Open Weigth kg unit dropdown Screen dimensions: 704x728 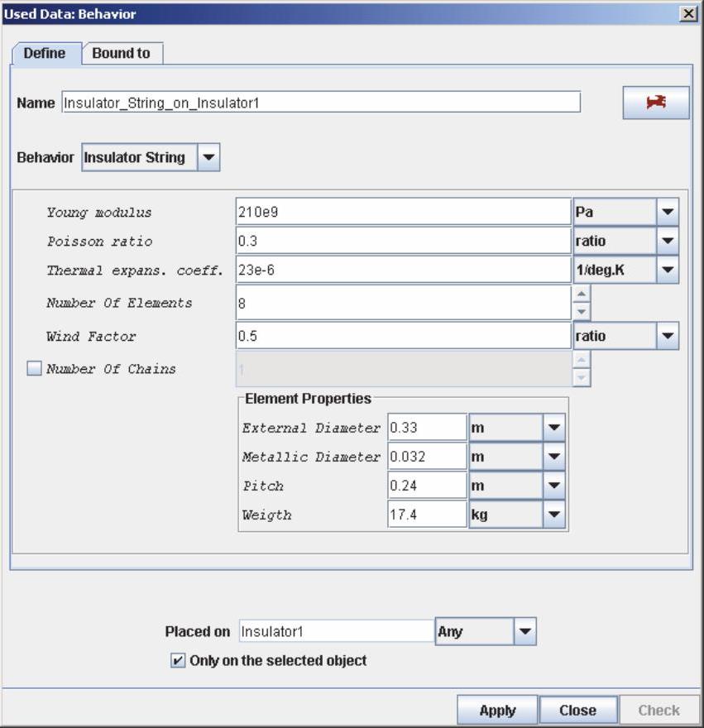(x=553, y=515)
